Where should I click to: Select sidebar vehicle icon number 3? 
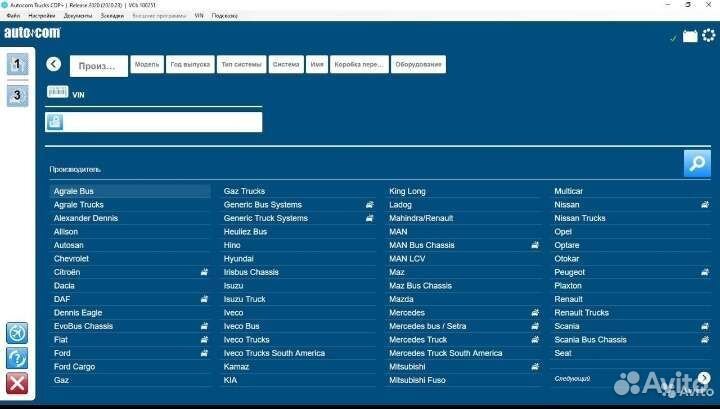coord(17,95)
